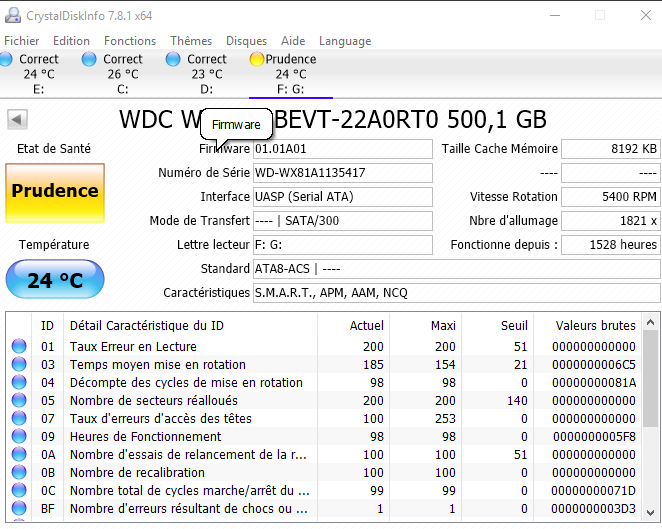This screenshot has width=662, height=529.
Task: Click status orb of attribute 0C row
Action: [19, 491]
